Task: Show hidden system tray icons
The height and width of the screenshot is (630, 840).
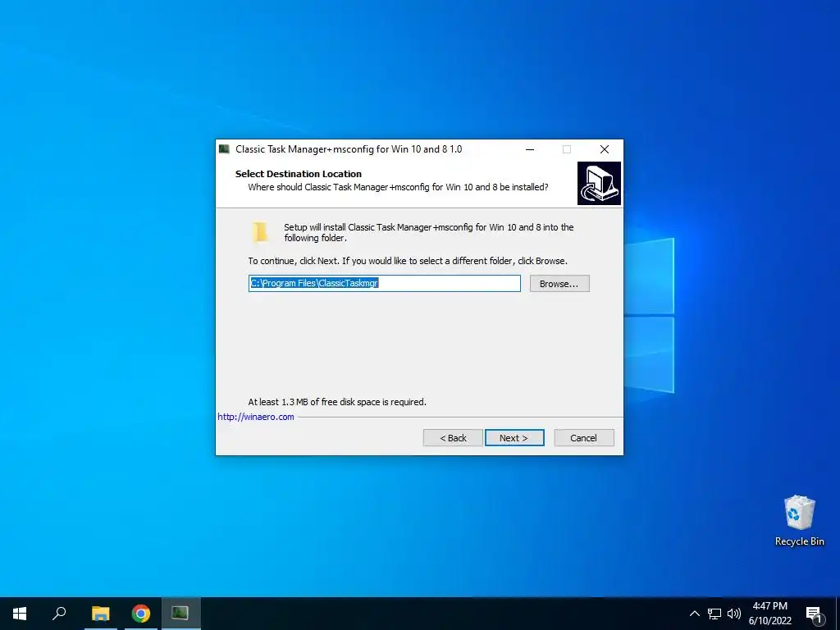Action: [x=694, y=614]
